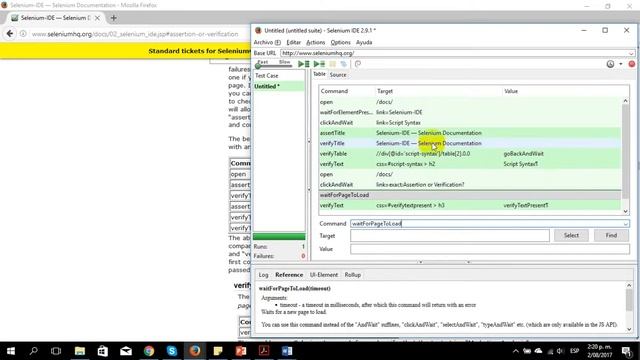Click the Target input field
Screen dimensions: 640x360
click(x=450, y=236)
